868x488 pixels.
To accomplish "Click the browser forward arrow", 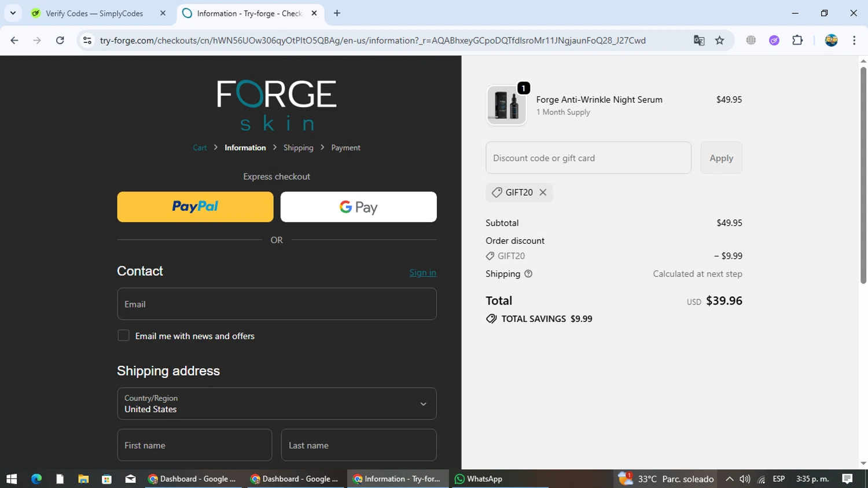I will [x=37, y=41].
